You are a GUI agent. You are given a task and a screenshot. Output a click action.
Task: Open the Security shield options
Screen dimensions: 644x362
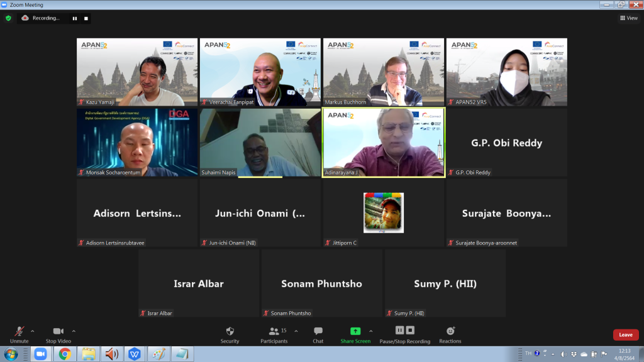point(230,334)
